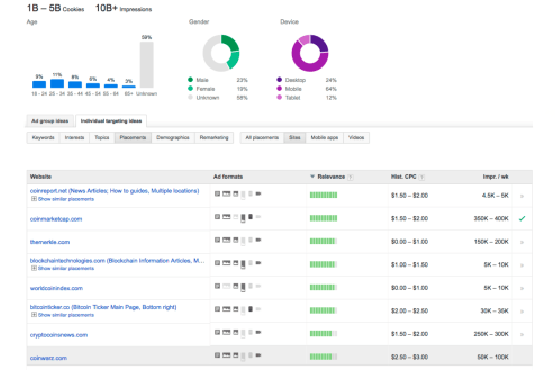Click video ad format icon in coinwarz.com row
Screen dimensions: 555x370
[x=258, y=355]
